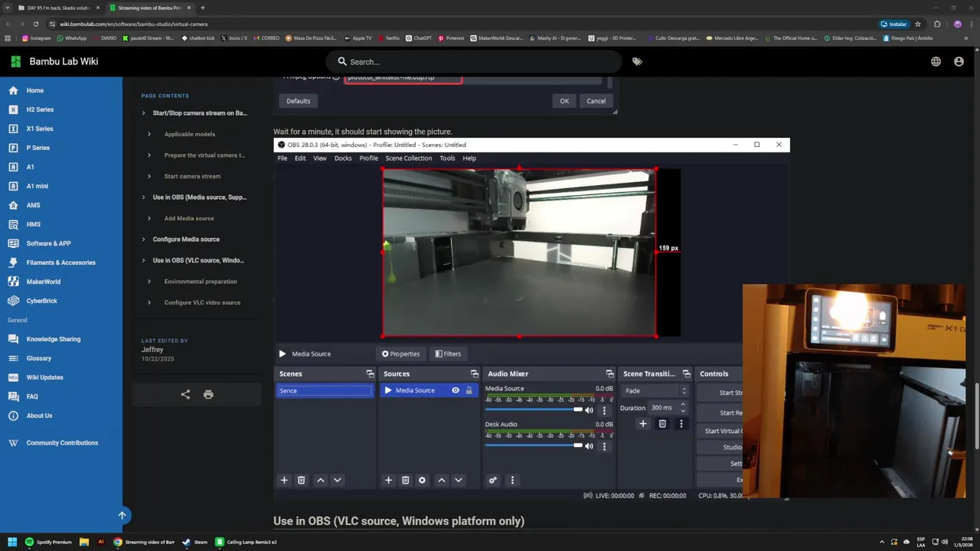Print the page with the printer icon
Screen dimensions: 980x551
pyautogui.click(x=208, y=394)
